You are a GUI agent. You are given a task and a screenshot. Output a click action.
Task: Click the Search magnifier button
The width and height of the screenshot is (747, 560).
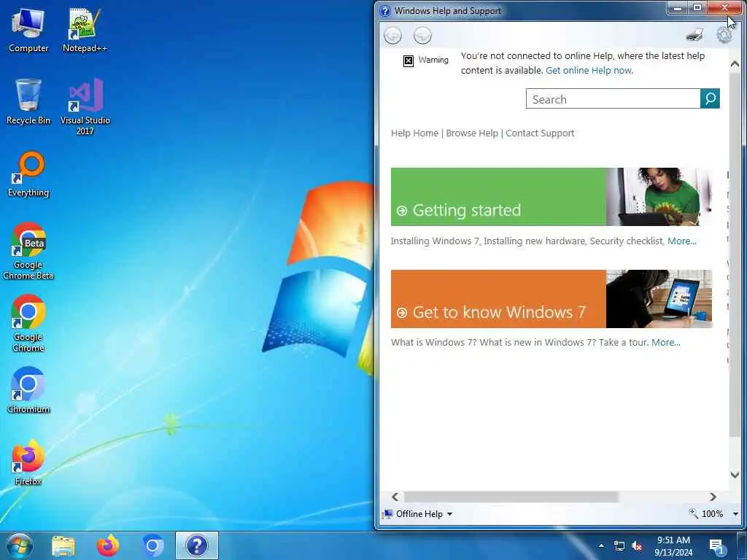[x=710, y=98]
